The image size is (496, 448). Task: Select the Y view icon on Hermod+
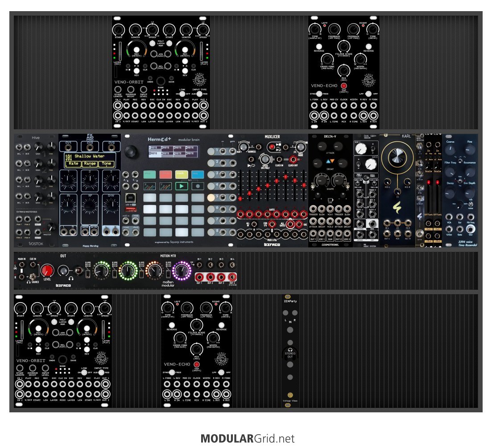point(165,186)
